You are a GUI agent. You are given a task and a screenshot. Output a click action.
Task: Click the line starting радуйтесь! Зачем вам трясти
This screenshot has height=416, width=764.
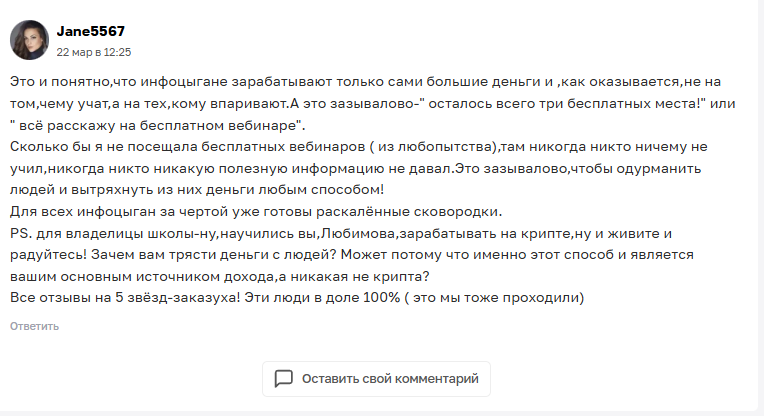pyautogui.click(x=350, y=255)
